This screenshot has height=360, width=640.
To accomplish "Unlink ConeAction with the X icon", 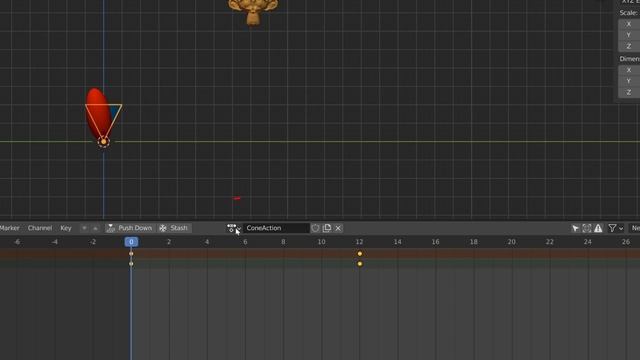I will tap(338, 228).
